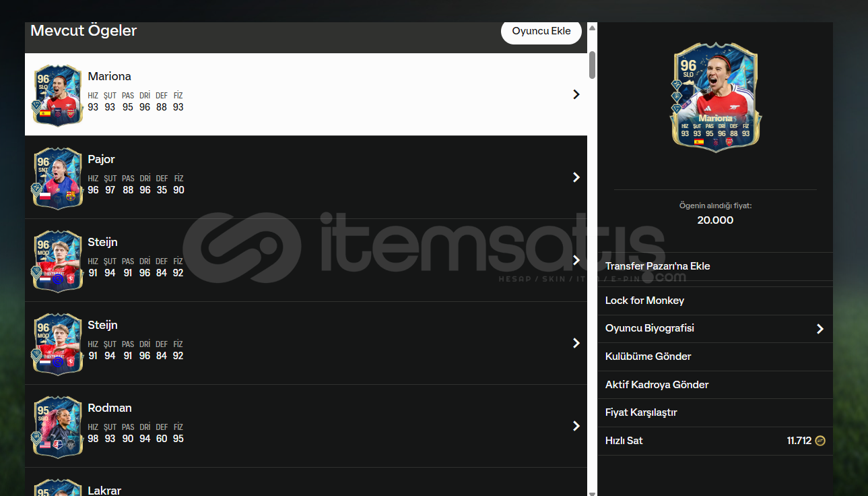The height and width of the screenshot is (496, 868).
Task: Select Pajor player card thumbnail
Action: (57, 177)
